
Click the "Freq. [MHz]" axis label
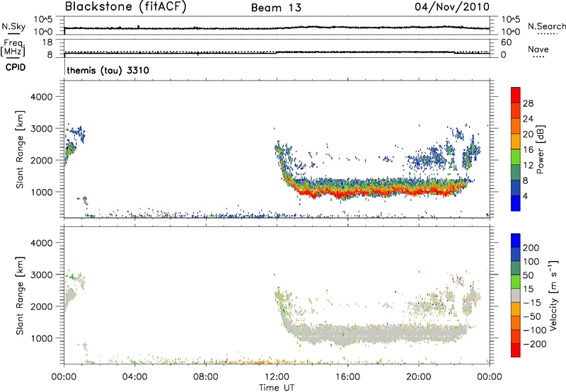pos(13,47)
